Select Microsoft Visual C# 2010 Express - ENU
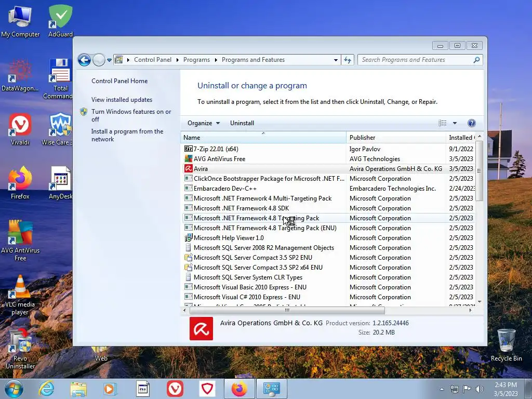This screenshot has height=399, width=532. tap(328, 297)
